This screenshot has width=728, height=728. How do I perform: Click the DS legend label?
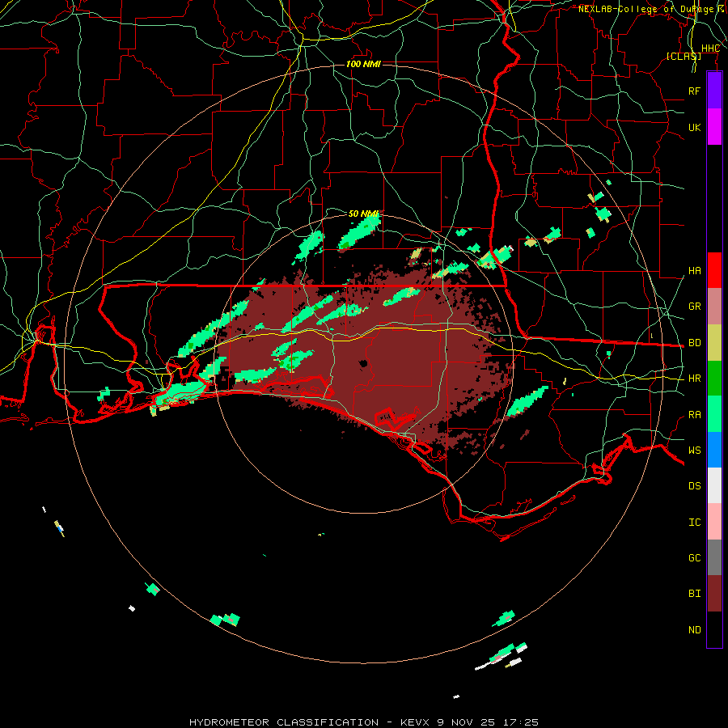click(695, 486)
